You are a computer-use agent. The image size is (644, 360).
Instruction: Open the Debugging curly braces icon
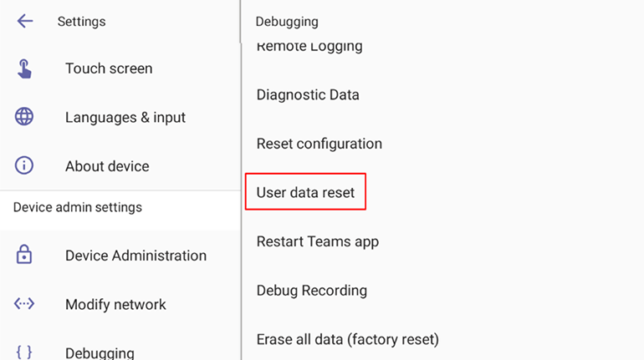[24, 352]
